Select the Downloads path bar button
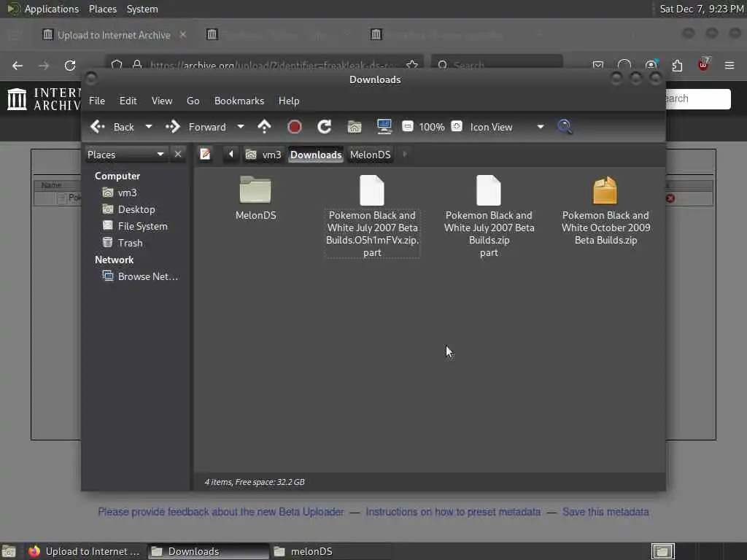This screenshot has height=560, width=747. point(316,155)
